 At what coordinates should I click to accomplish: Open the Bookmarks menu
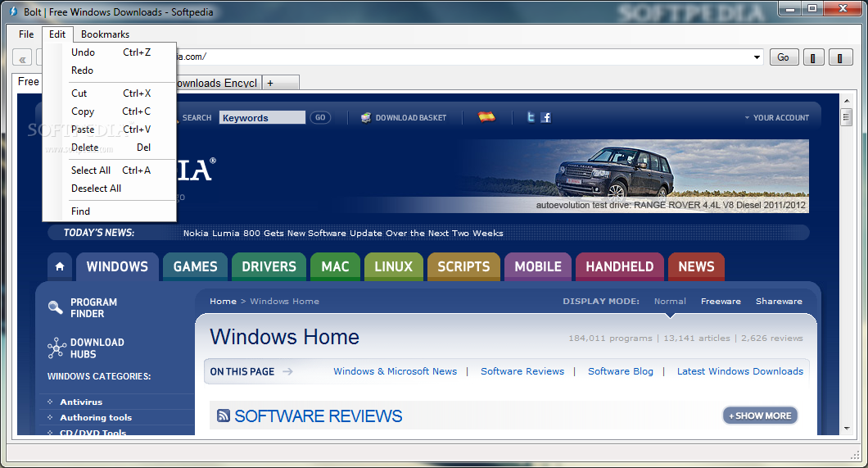click(105, 34)
